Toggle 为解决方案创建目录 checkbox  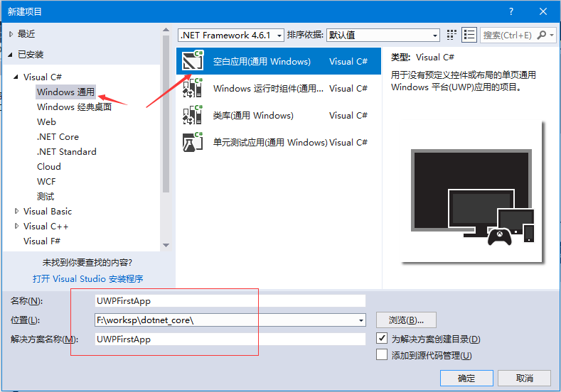coord(381,339)
